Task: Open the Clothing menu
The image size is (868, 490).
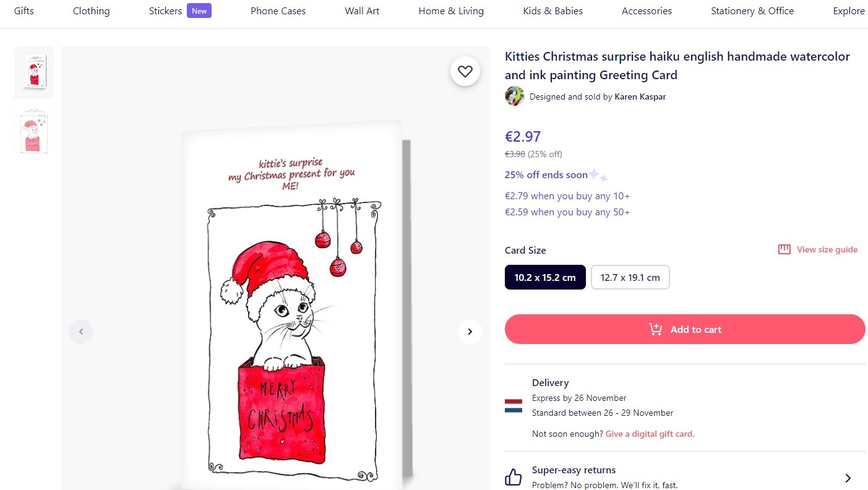Action: pos(91,11)
